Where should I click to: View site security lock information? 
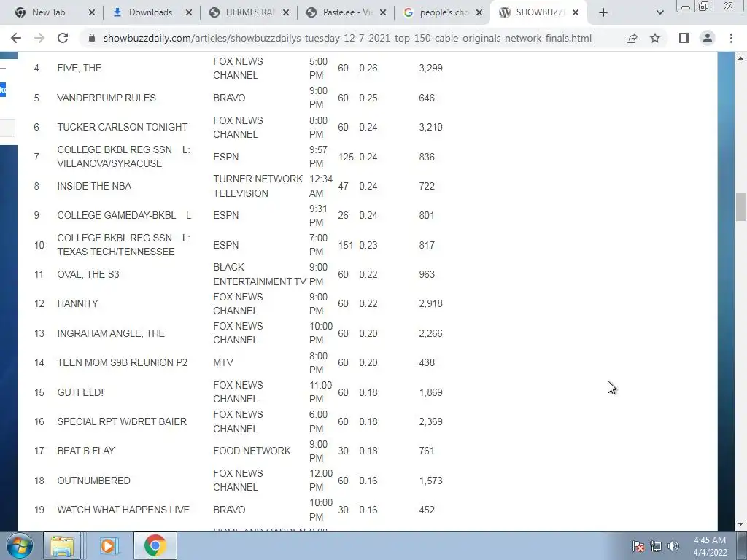tap(93, 38)
